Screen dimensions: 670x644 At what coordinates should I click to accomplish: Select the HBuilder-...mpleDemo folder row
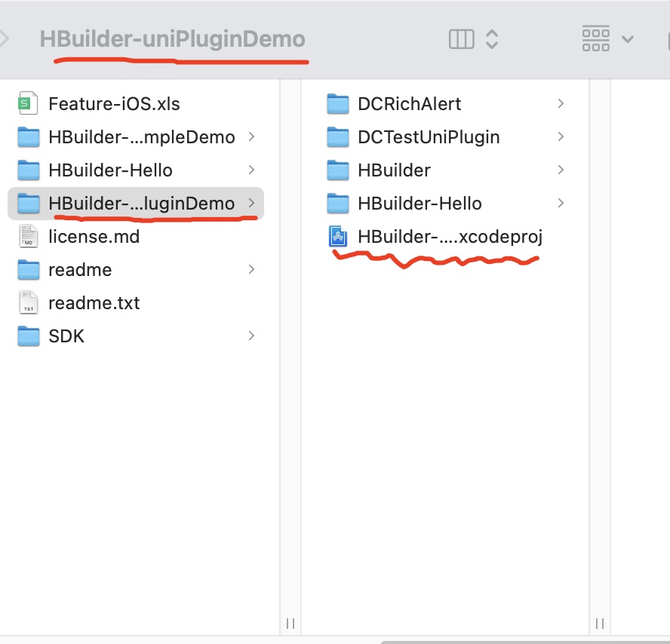tap(136, 137)
